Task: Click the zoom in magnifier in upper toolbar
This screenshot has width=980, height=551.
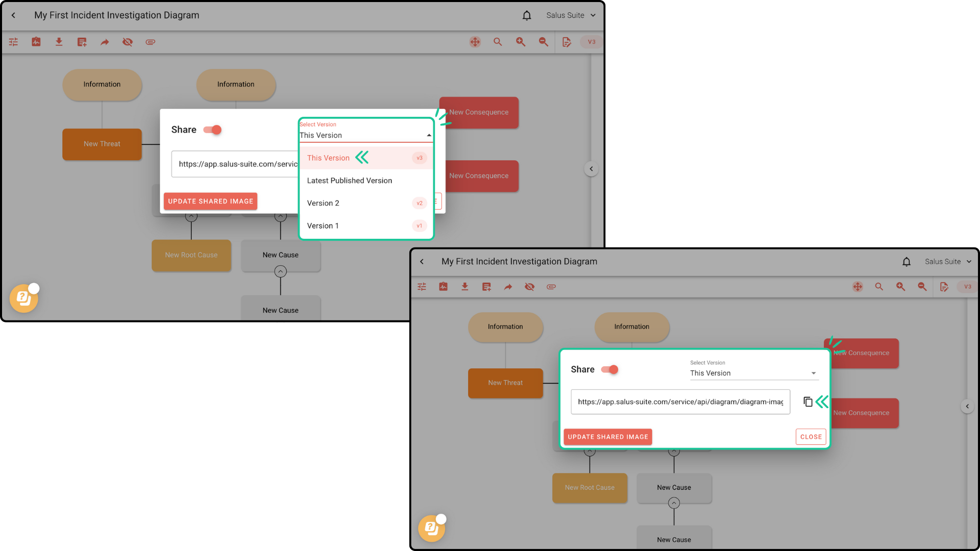Action: tap(520, 42)
